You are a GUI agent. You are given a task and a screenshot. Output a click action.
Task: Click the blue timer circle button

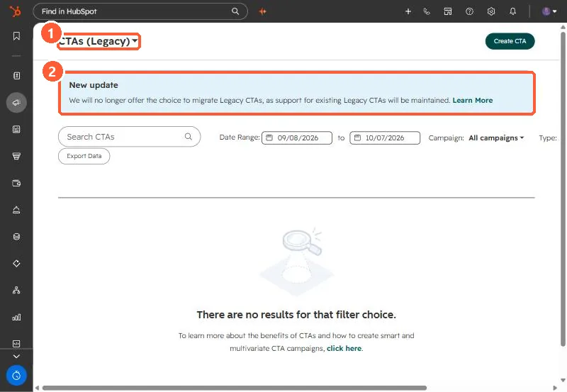tap(16, 376)
